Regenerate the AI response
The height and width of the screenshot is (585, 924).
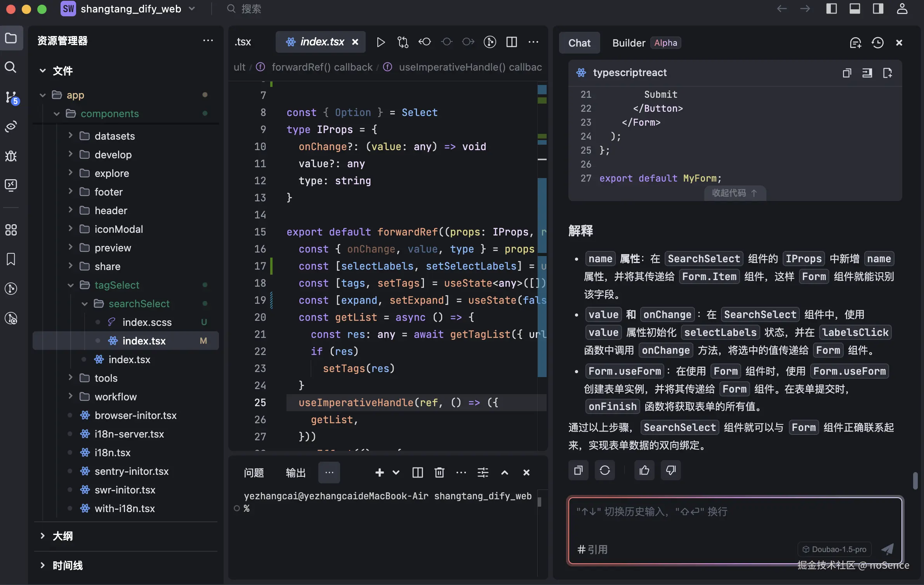[605, 470]
